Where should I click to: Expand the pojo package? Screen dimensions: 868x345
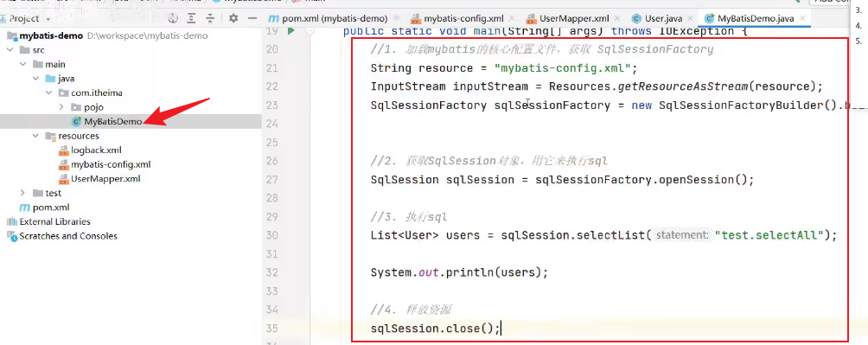pyautogui.click(x=61, y=107)
